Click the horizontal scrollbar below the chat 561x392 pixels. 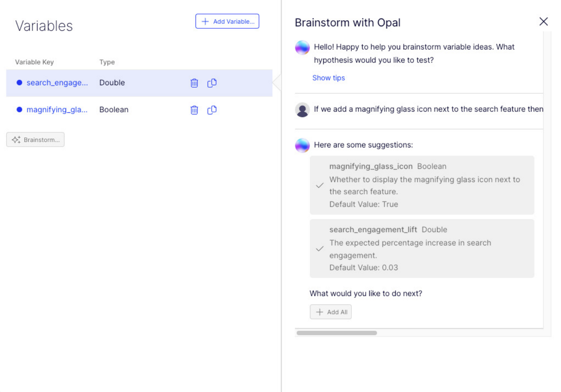(x=337, y=333)
